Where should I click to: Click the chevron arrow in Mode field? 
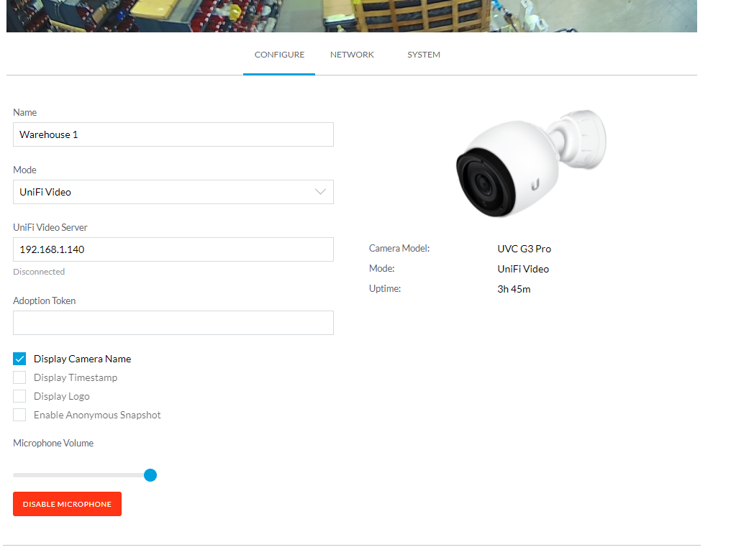pyautogui.click(x=321, y=192)
